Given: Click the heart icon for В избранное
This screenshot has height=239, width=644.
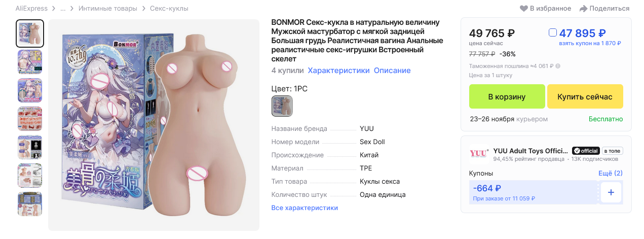Looking at the screenshot, I should coord(524,9).
